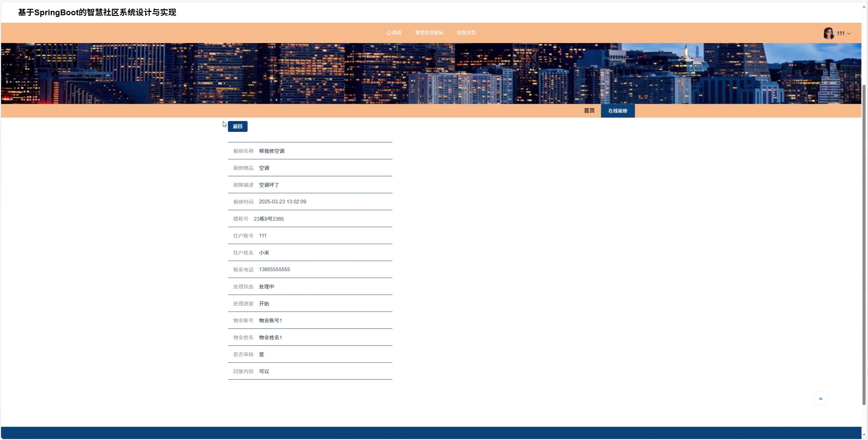868x440 pixels.
Task: Click the scrollbar up arrow
Action: [864, 6]
